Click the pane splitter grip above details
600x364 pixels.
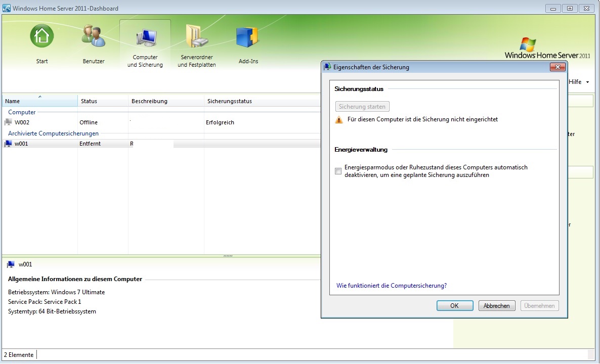tap(228, 256)
